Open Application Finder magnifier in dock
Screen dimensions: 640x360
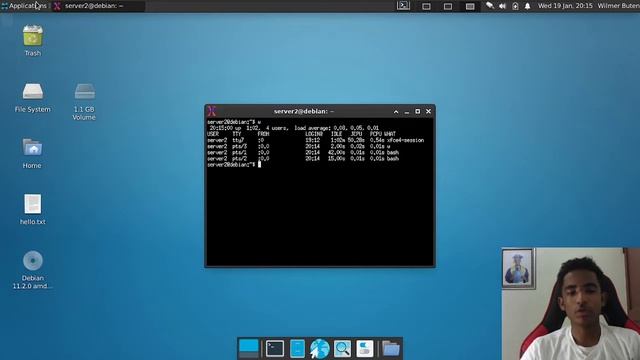click(x=342, y=349)
